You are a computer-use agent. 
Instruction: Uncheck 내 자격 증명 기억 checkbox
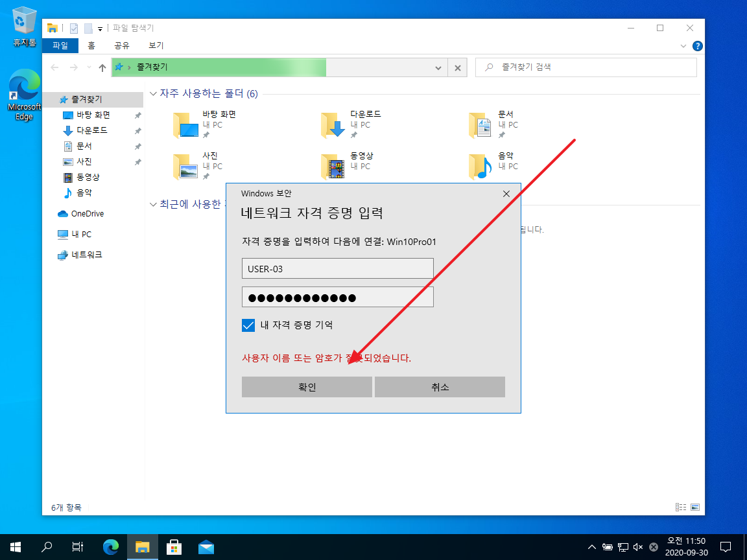coord(248,325)
